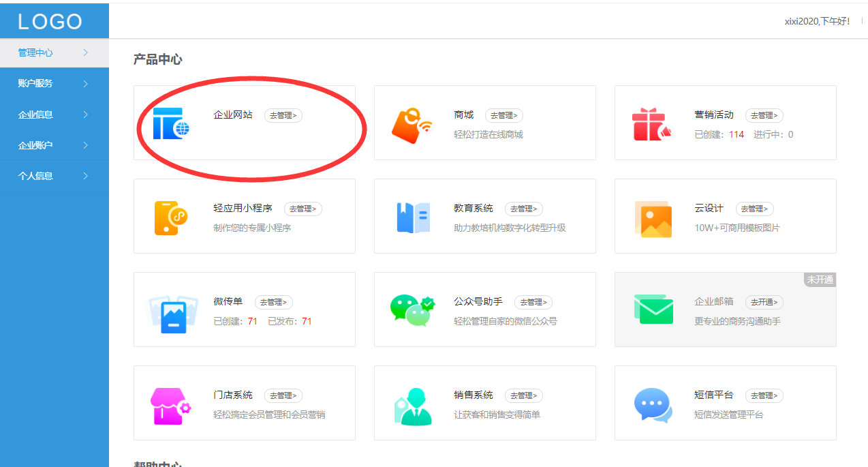Image resolution: width=868 pixels, height=467 pixels.
Task: Click the 营销活动 gift icon
Action: pos(653,123)
